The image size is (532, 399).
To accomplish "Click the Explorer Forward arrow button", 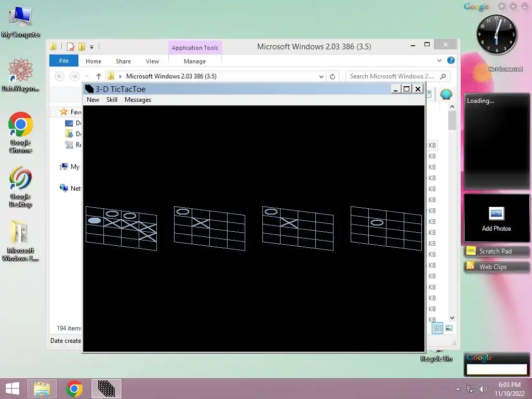I will (74, 76).
